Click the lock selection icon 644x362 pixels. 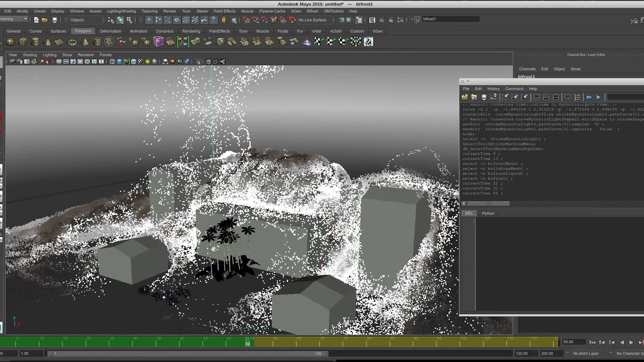224,20
